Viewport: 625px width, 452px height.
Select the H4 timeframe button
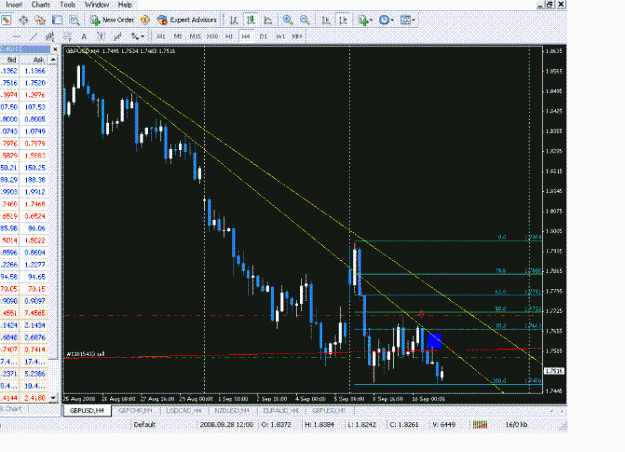click(246, 36)
